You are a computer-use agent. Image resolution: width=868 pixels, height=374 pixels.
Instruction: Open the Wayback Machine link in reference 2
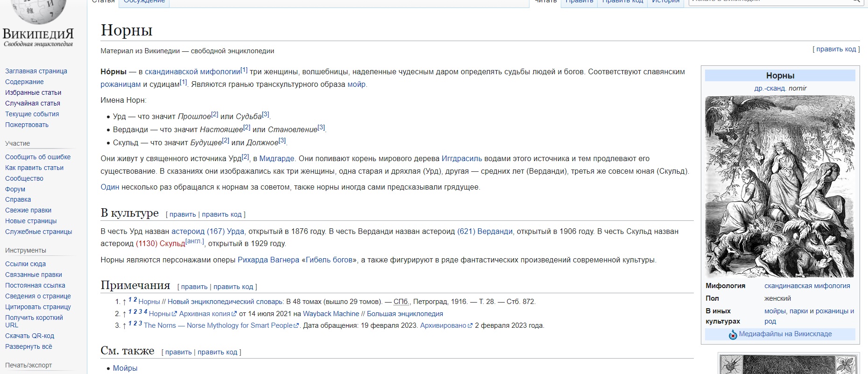pyautogui.click(x=331, y=314)
